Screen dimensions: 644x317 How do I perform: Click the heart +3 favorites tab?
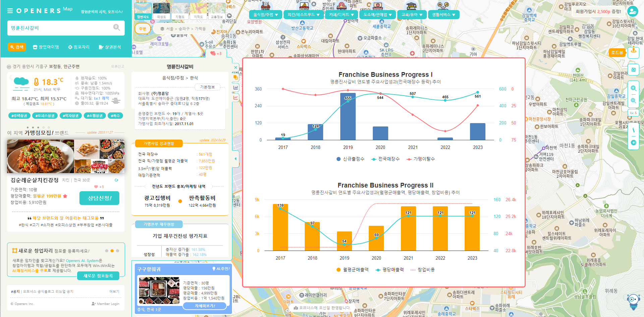[216, 53]
